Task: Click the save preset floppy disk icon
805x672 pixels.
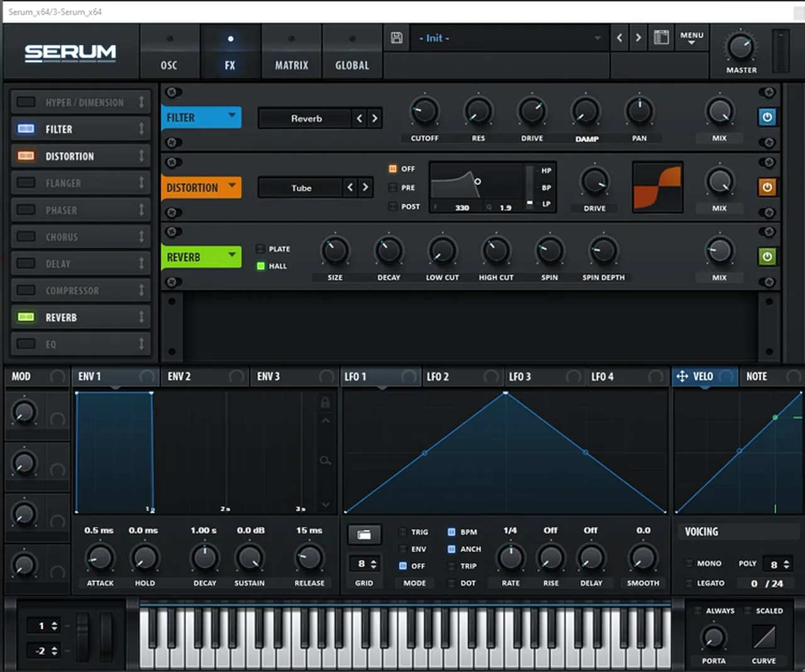Action: tap(396, 38)
